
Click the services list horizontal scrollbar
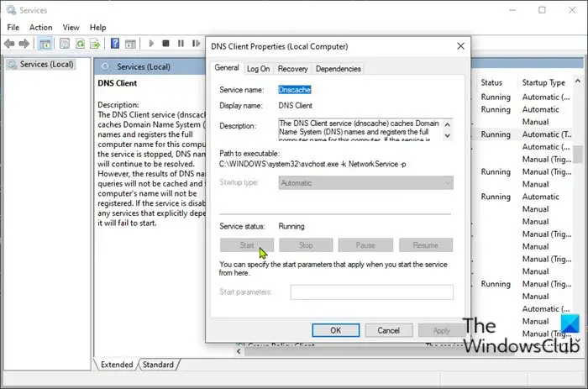point(353,351)
